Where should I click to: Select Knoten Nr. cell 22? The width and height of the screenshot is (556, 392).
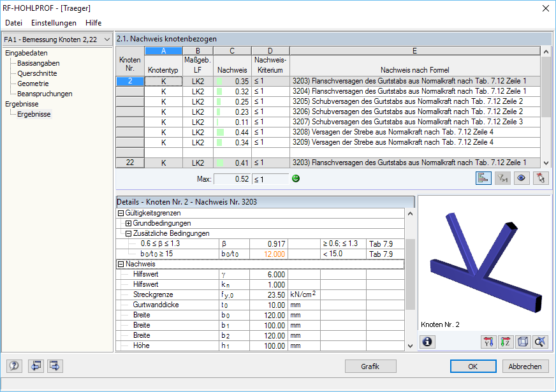click(x=130, y=163)
